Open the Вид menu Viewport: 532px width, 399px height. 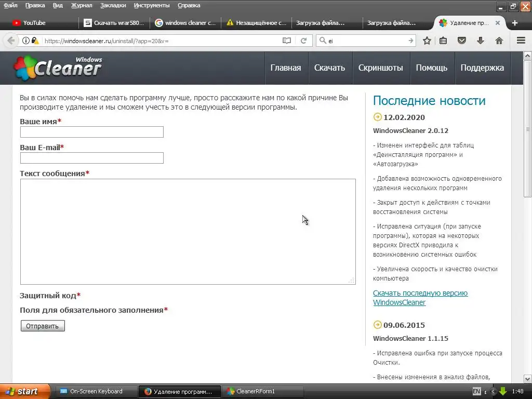coord(58,5)
